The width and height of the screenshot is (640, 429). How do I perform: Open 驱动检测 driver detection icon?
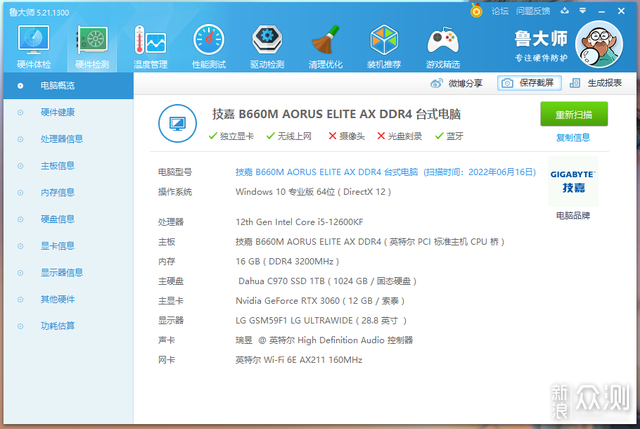click(x=267, y=46)
